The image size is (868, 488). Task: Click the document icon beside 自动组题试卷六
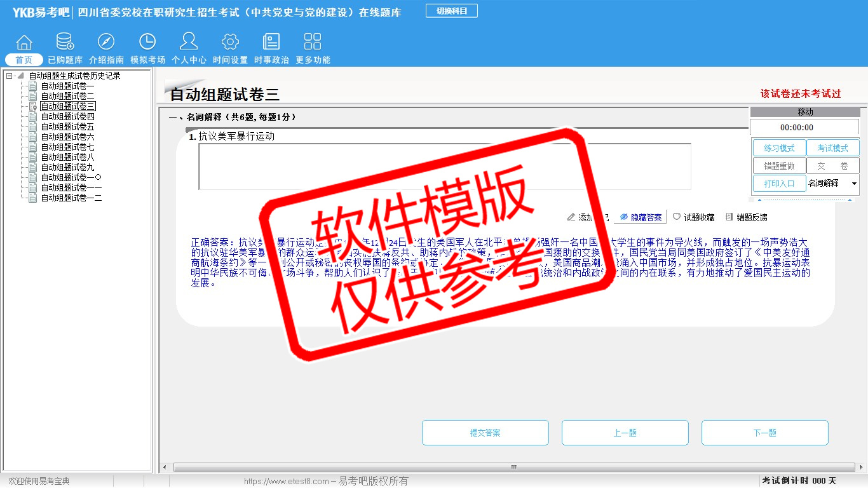click(x=33, y=137)
